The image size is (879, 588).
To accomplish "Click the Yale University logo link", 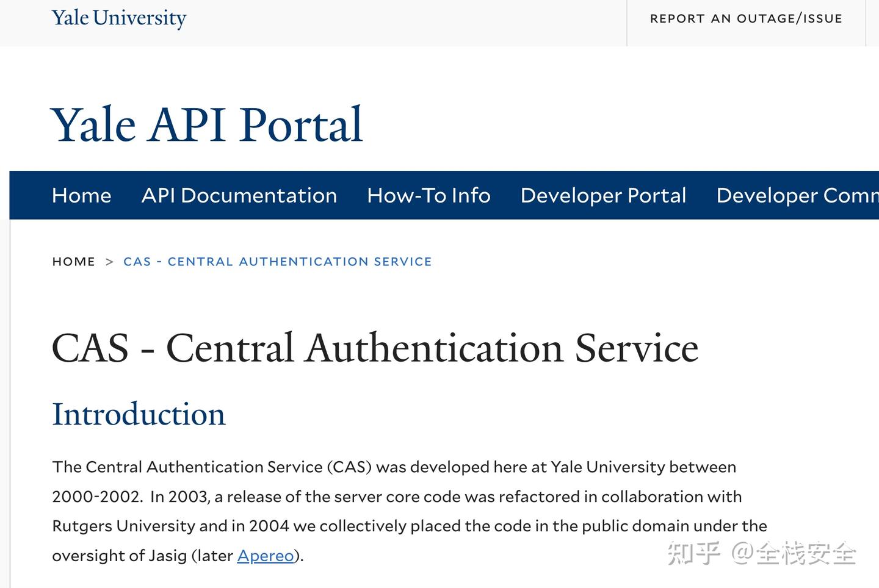I will (x=119, y=18).
